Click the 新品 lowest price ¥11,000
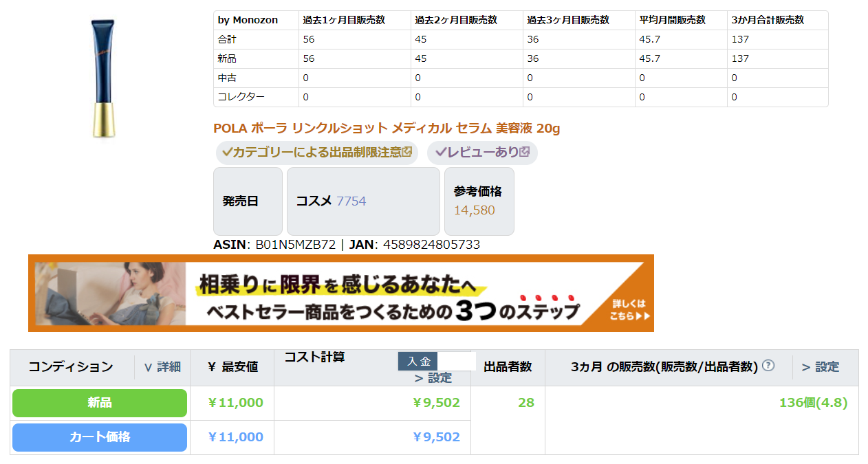868x464 pixels. [235, 403]
